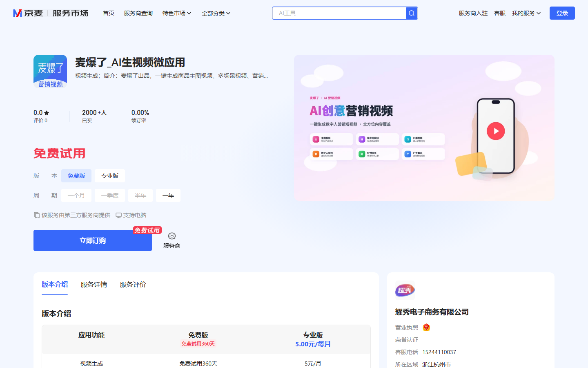Click the 免费版 table column header
This screenshot has height=368, width=588.
pyautogui.click(x=198, y=335)
